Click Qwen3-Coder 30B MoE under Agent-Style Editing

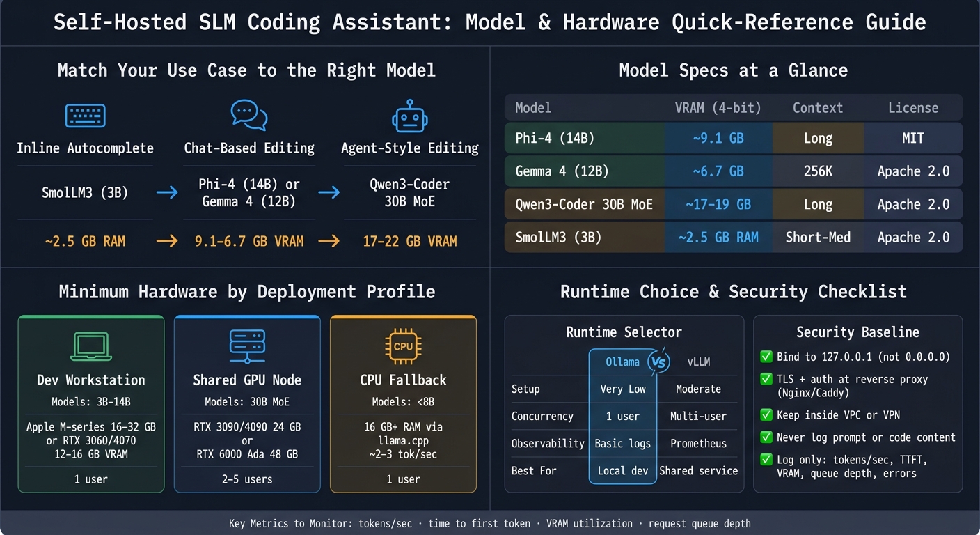410,193
